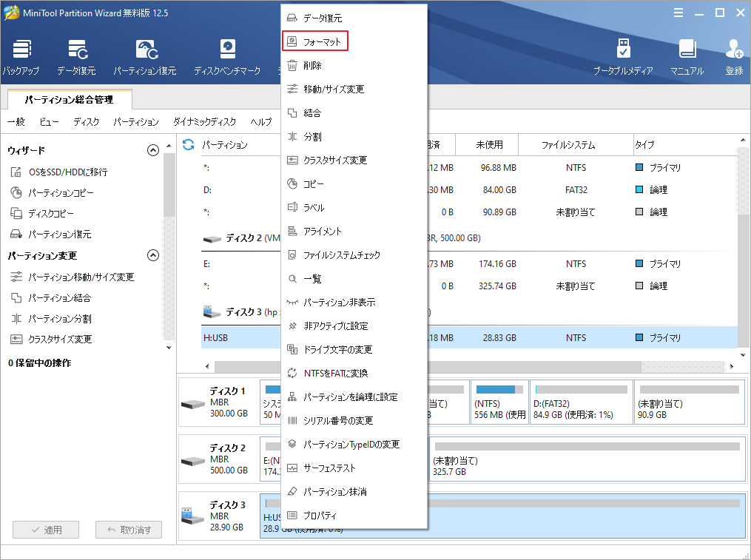Viewport: 751px width, 560px height.
Task: Sort by ファイルシステム column header
Action: pyautogui.click(x=576, y=145)
